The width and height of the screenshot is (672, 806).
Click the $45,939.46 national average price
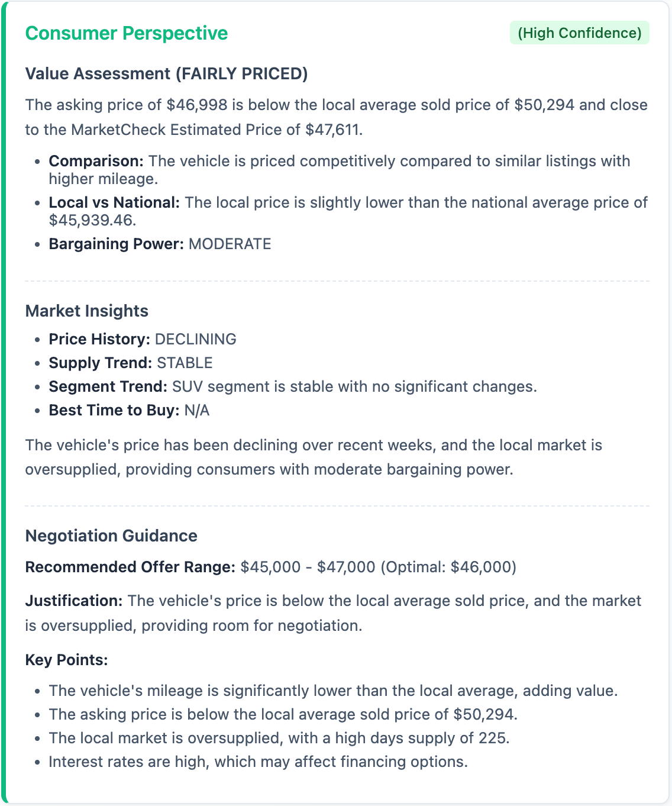(92, 220)
